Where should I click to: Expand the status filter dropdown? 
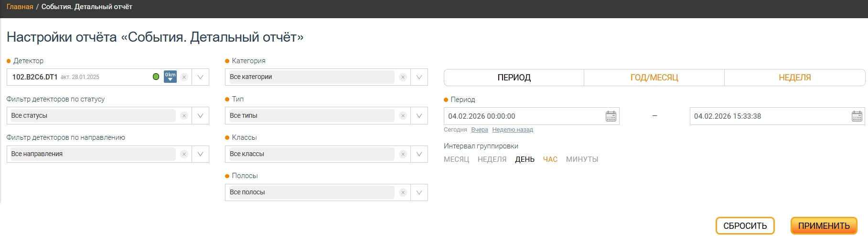201,116
